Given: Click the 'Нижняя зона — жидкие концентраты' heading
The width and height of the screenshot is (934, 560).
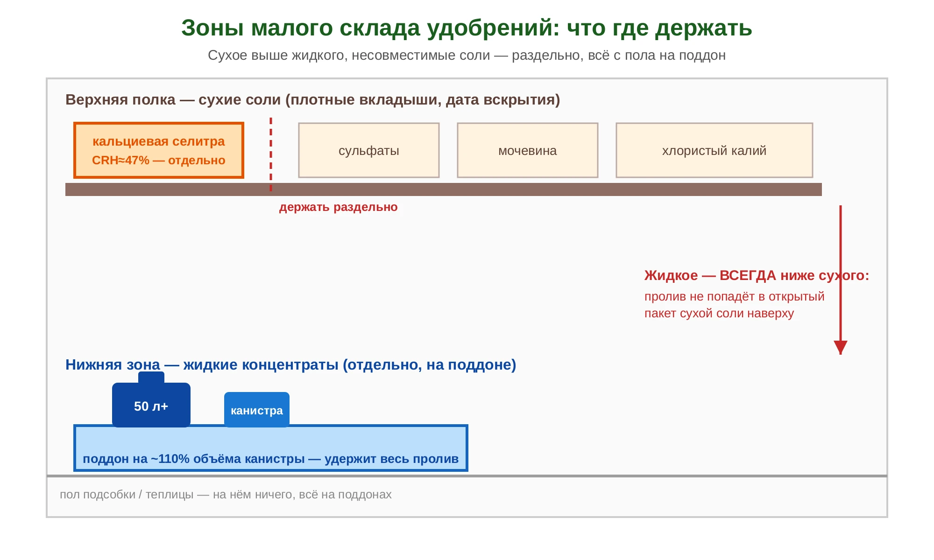Looking at the screenshot, I should point(290,365).
